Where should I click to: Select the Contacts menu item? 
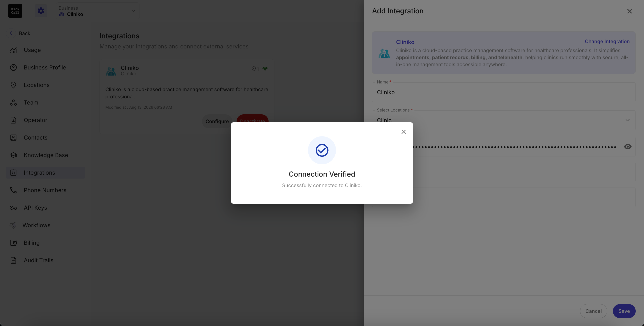tap(46, 138)
